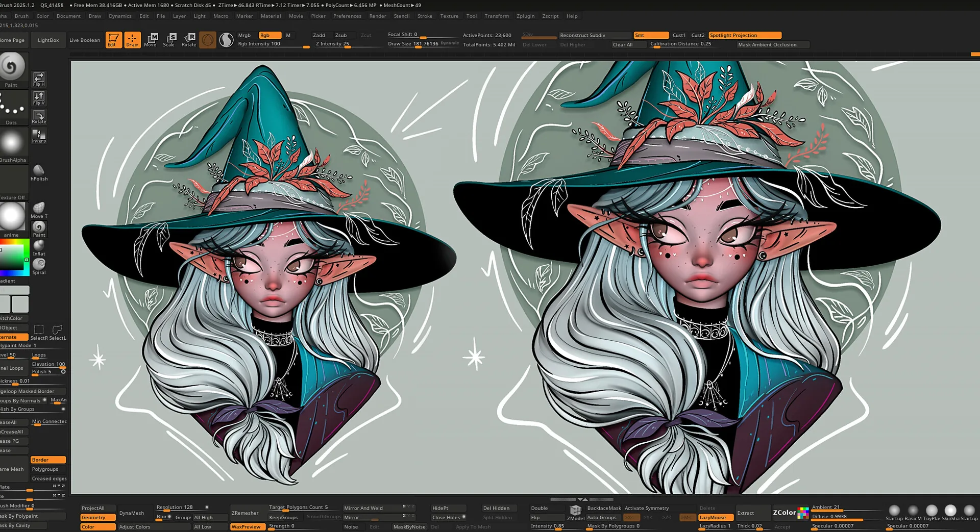Open the Texture menu

[449, 16]
